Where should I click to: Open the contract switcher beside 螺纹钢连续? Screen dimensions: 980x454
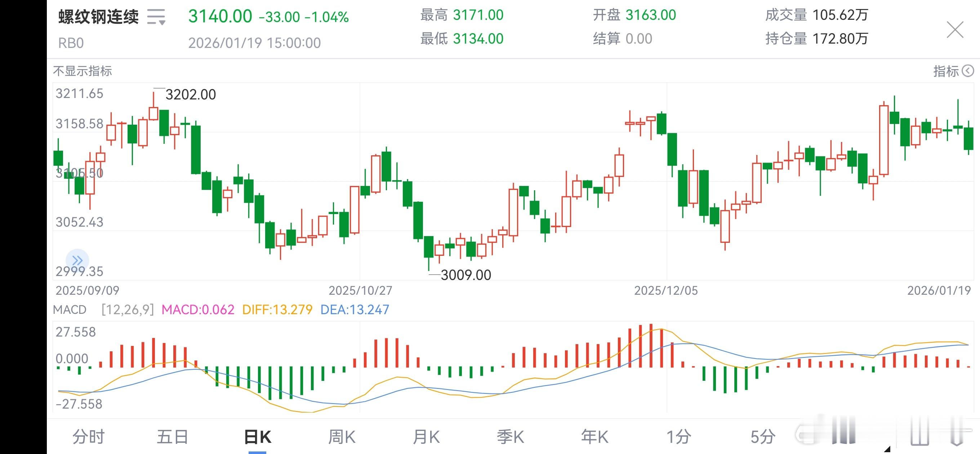click(156, 17)
